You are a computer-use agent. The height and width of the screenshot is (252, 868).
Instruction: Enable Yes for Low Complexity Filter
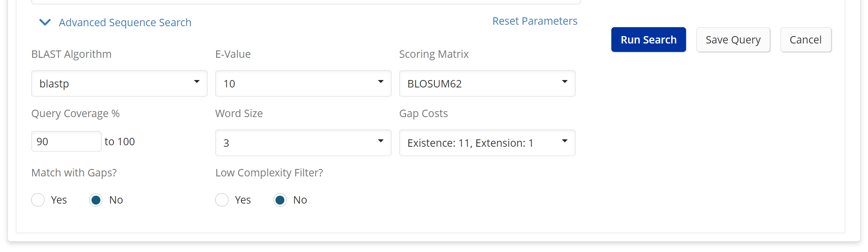coord(222,200)
